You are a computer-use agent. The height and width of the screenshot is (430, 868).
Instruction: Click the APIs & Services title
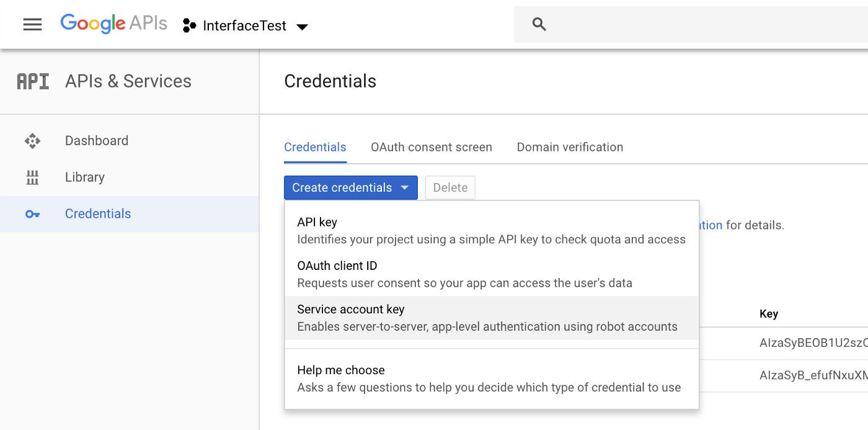tap(128, 81)
